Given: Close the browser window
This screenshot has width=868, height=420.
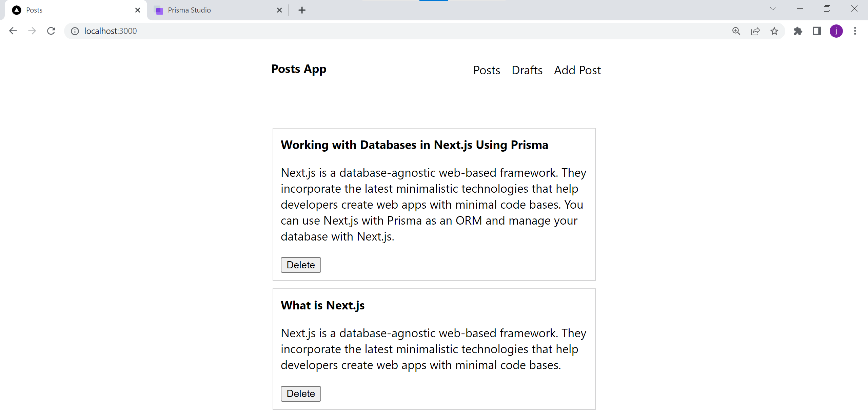Looking at the screenshot, I should 854,9.
